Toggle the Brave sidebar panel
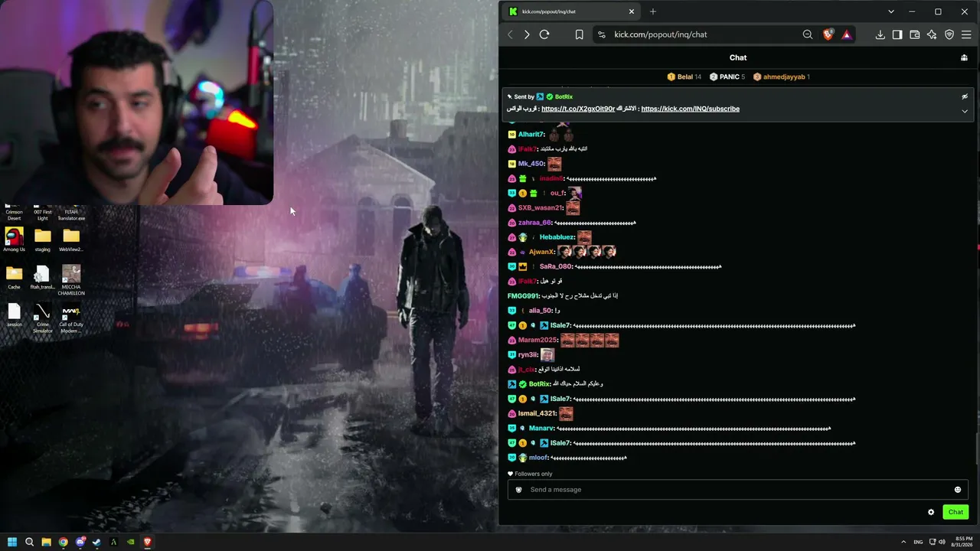The height and width of the screenshot is (551, 980). point(897,34)
